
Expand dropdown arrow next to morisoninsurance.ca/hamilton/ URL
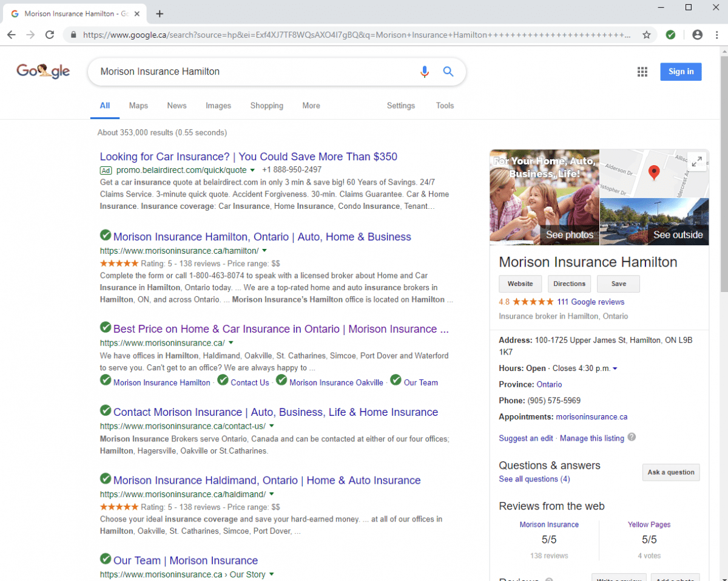265,251
